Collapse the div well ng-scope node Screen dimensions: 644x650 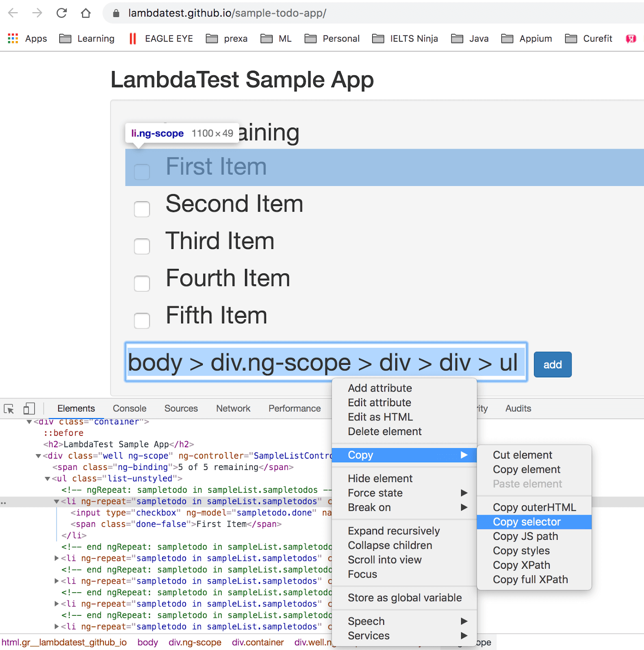(38, 456)
